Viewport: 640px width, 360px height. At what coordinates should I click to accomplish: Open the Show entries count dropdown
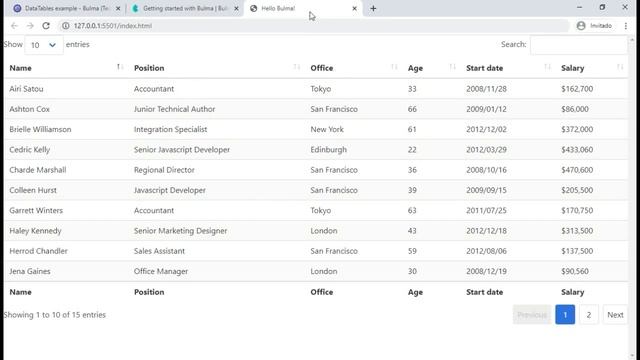point(44,45)
